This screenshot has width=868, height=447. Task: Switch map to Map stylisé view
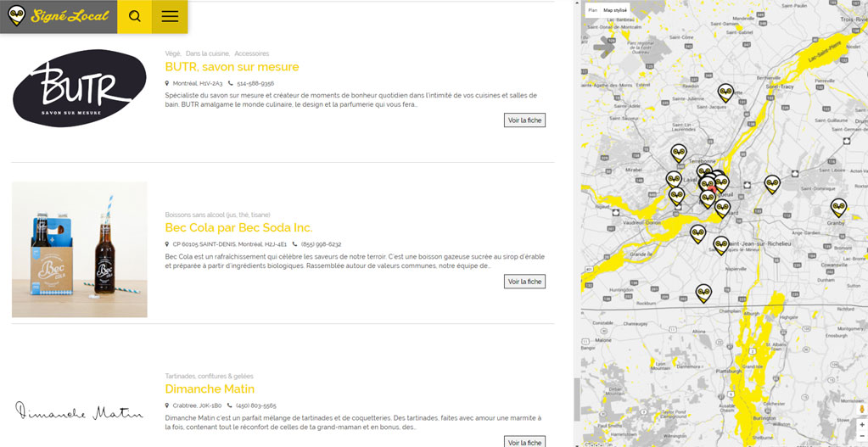click(615, 10)
